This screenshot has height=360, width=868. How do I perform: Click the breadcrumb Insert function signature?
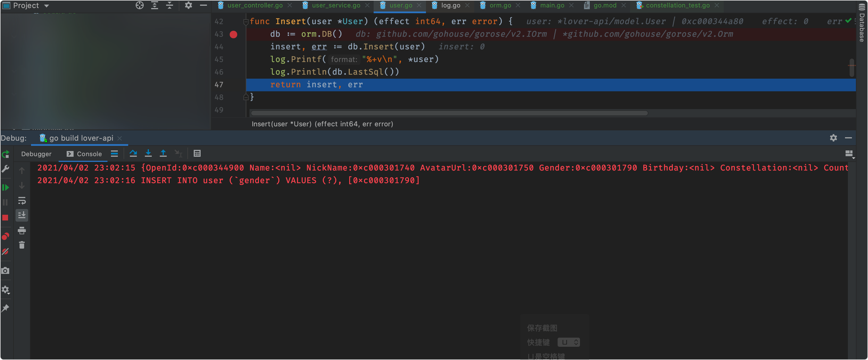coord(322,124)
